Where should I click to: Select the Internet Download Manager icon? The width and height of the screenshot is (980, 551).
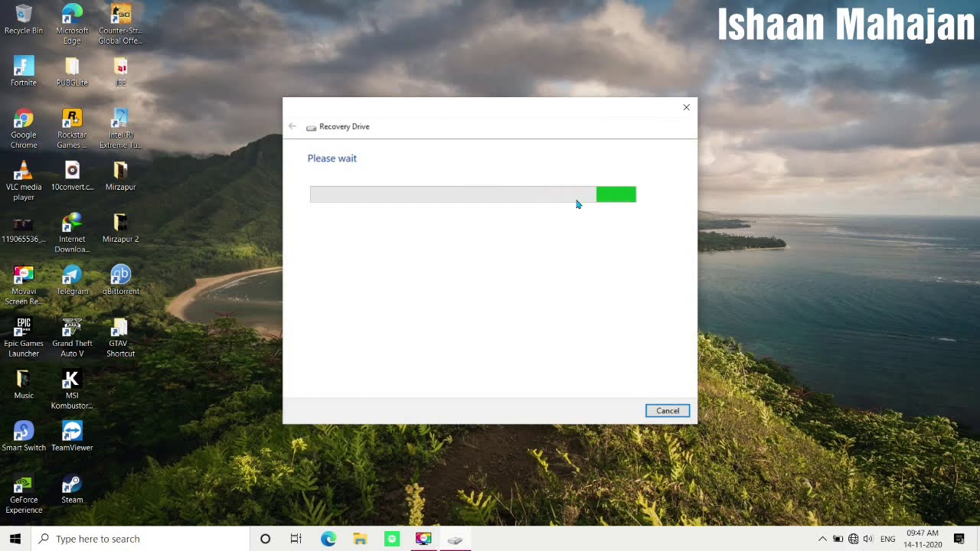click(x=72, y=233)
